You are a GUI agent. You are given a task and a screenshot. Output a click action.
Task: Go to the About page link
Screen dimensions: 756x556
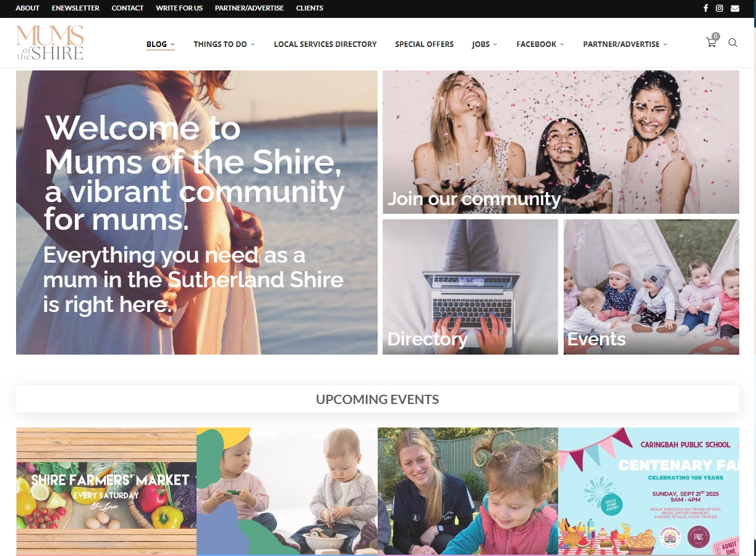click(x=27, y=8)
